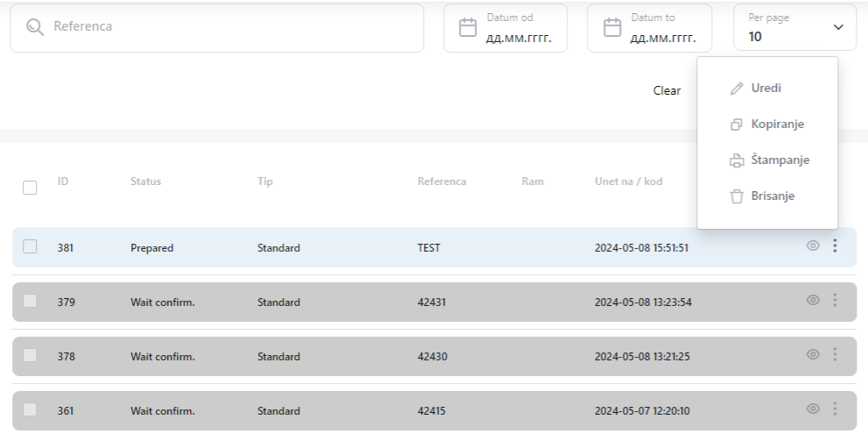This screenshot has height=434, width=868.
Task: Click the eye icon on row 379
Action: point(812,301)
